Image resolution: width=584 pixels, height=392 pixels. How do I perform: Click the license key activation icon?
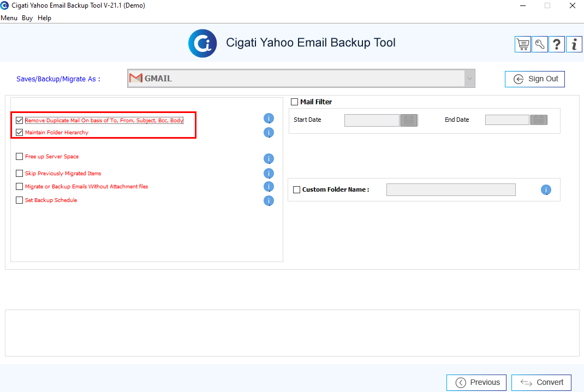pos(540,44)
